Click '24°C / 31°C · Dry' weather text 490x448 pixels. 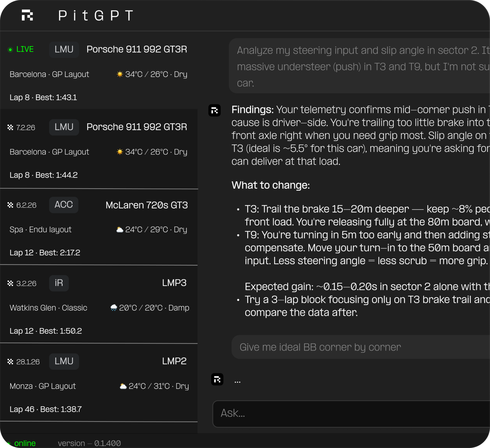click(x=159, y=386)
